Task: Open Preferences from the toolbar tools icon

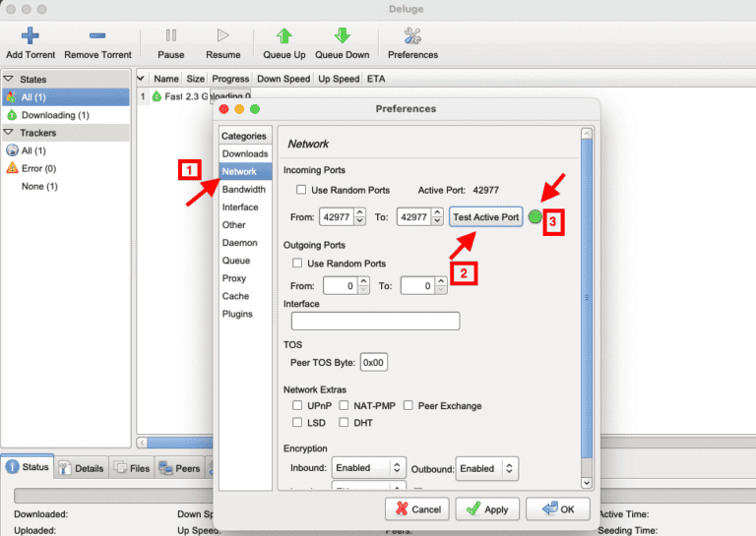Action: click(x=412, y=35)
